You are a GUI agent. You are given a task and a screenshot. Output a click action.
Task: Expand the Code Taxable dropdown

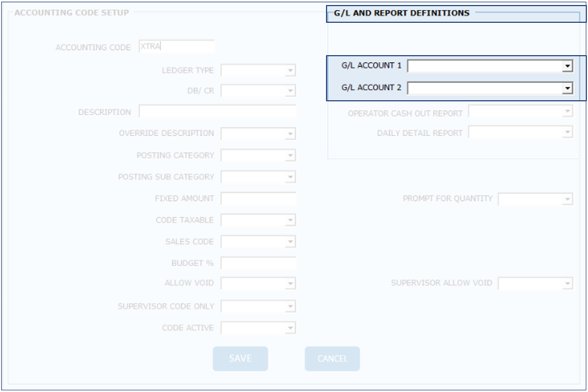[x=290, y=220]
